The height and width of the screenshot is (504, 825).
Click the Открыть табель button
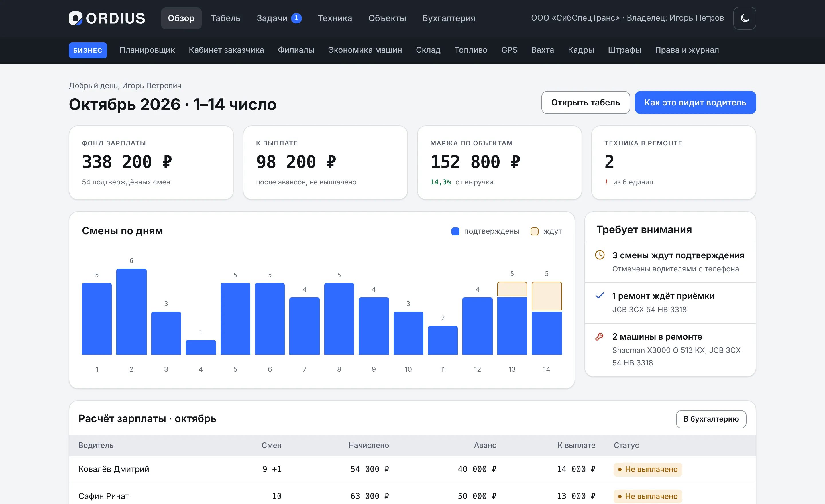coord(585,103)
